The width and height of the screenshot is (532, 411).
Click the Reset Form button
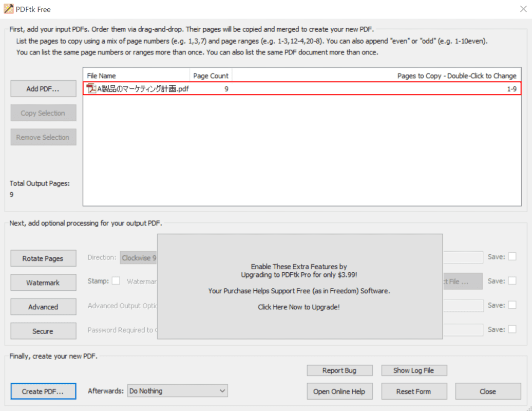pos(414,391)
